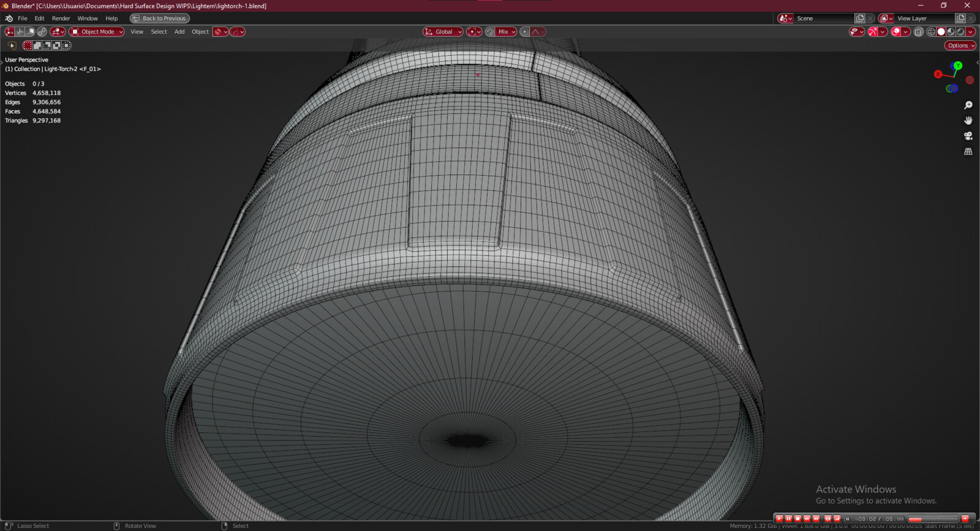Switch to rendered viewport shading
The height and width of the screenshot is (531, 980).
tap(960, 32)
